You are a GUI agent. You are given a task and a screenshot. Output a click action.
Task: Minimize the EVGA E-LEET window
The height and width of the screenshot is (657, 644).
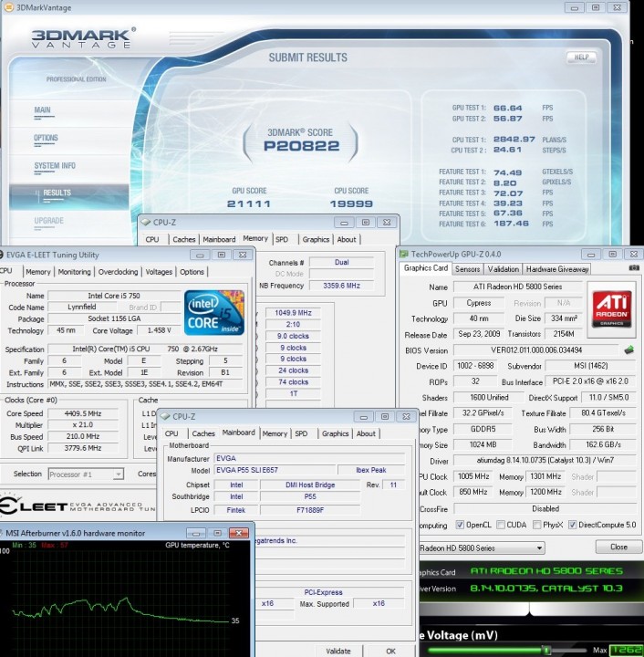coord(200,255)
